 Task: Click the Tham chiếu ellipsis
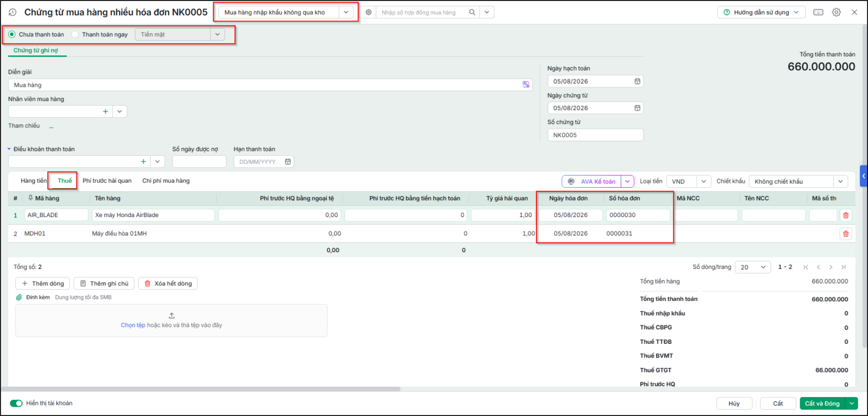click(x=52, y=126)
